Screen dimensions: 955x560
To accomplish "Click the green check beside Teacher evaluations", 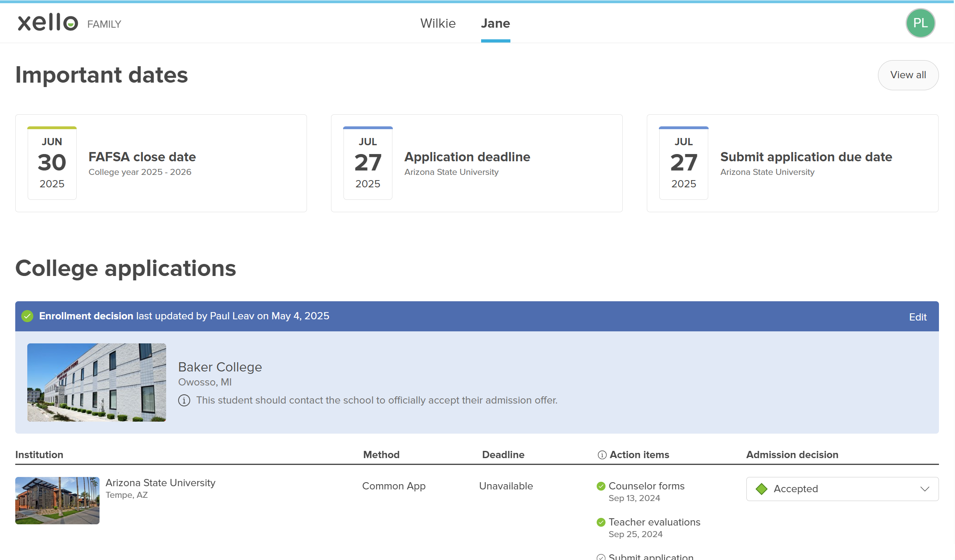I will (x=601, y=522).
